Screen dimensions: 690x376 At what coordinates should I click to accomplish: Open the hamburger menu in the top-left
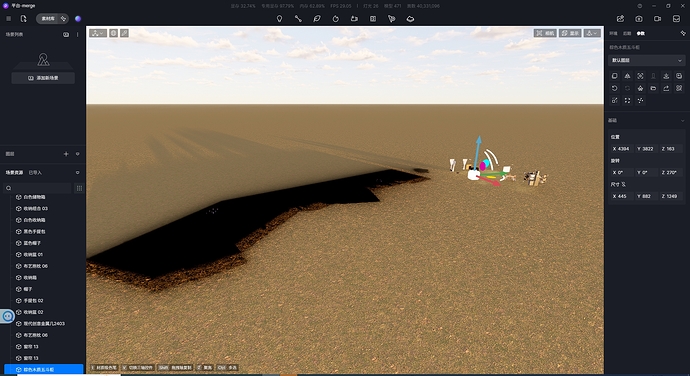8,18
